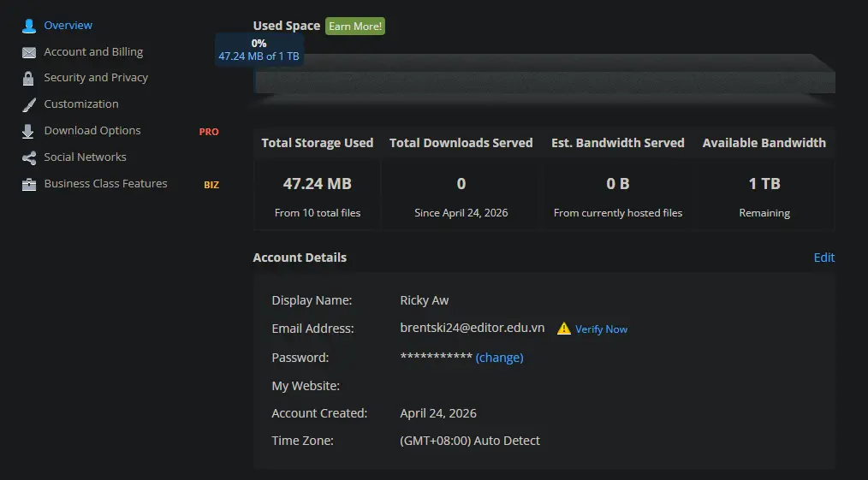Click the My Website label
Screen dimensions: 868x480
coord(306,386)
